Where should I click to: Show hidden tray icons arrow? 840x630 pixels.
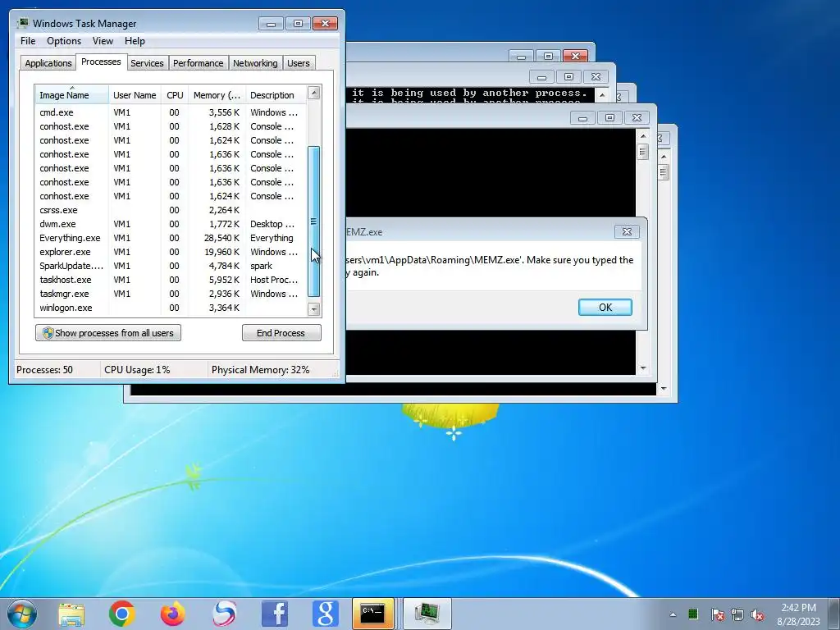[x=673, y=614]
